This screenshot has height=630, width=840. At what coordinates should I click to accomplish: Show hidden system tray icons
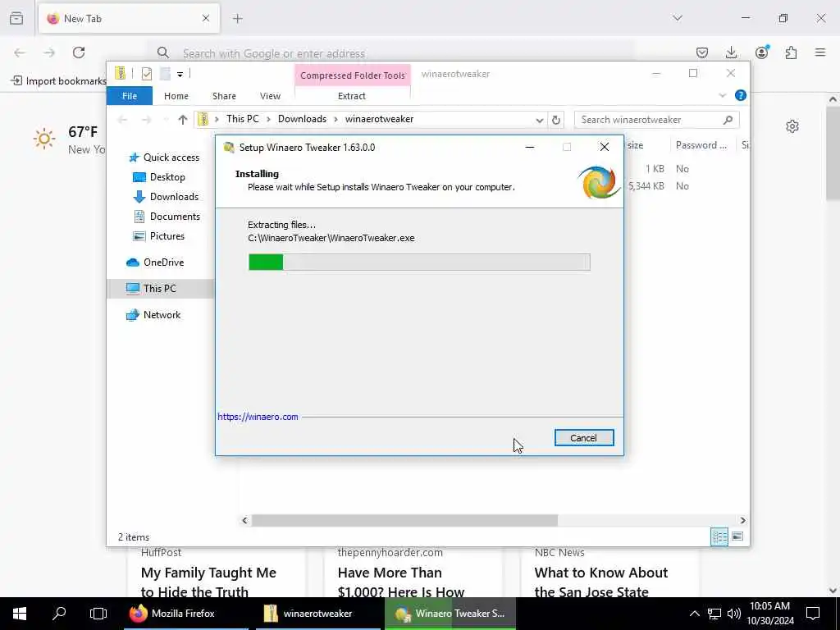tap(694, 614)
